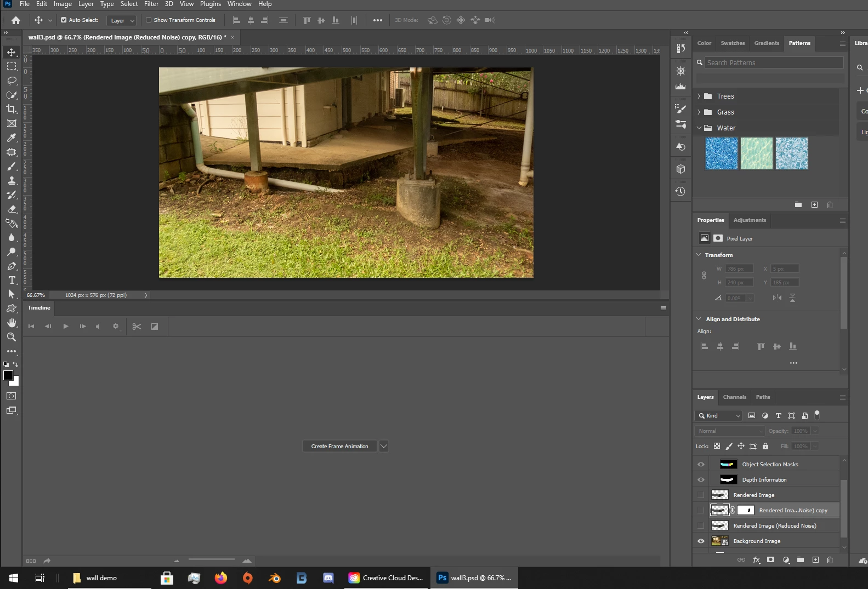Switch to Swatches tab
868x589 pixels.
coord(733,43)
